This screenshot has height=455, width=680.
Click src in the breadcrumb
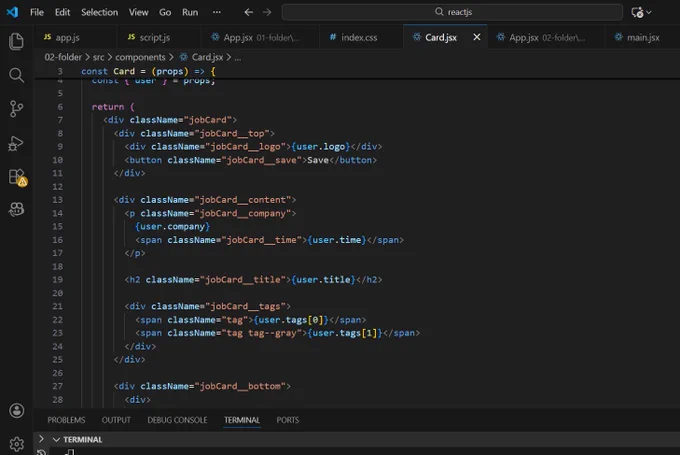pyautogui.click(x=98, y=57)
